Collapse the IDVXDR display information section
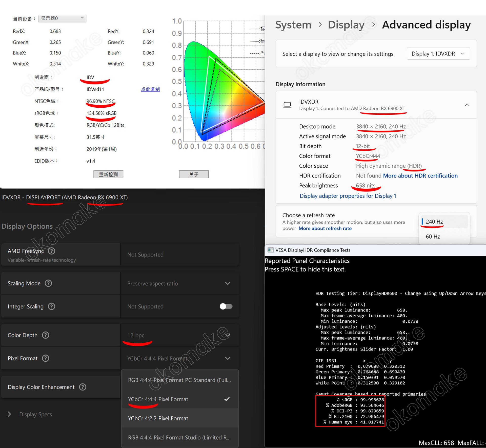This screenshot has width=486, height=448. click(x=467, y=105)
